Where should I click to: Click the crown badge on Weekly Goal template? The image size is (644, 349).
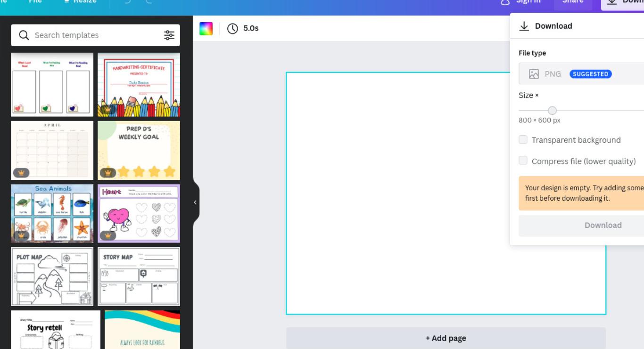point(108,172)
